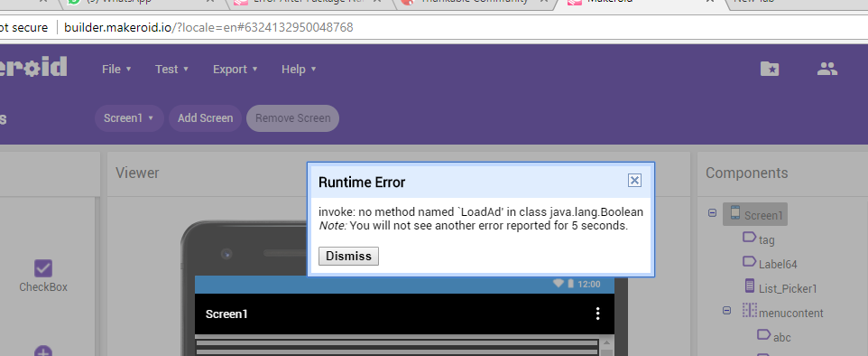Open the phone preview overflow menu
The image size is (868, 356).
point(598,314)
